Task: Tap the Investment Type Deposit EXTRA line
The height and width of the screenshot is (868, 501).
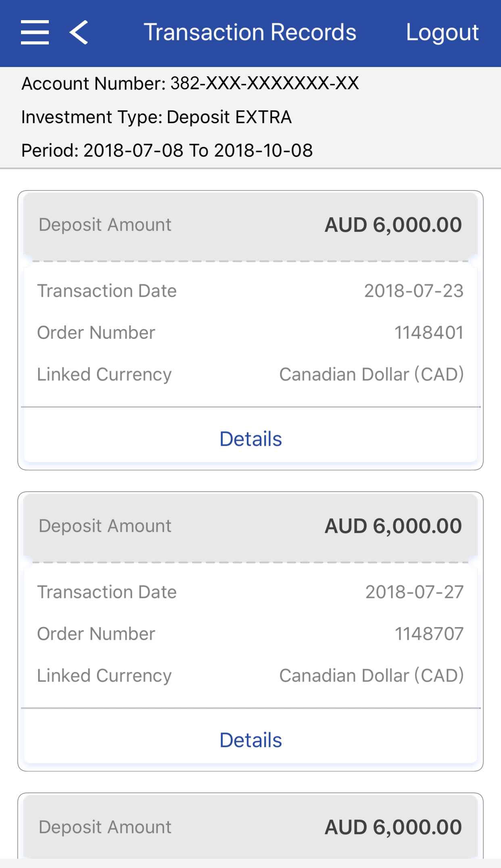Action: (x=157, y=117)
